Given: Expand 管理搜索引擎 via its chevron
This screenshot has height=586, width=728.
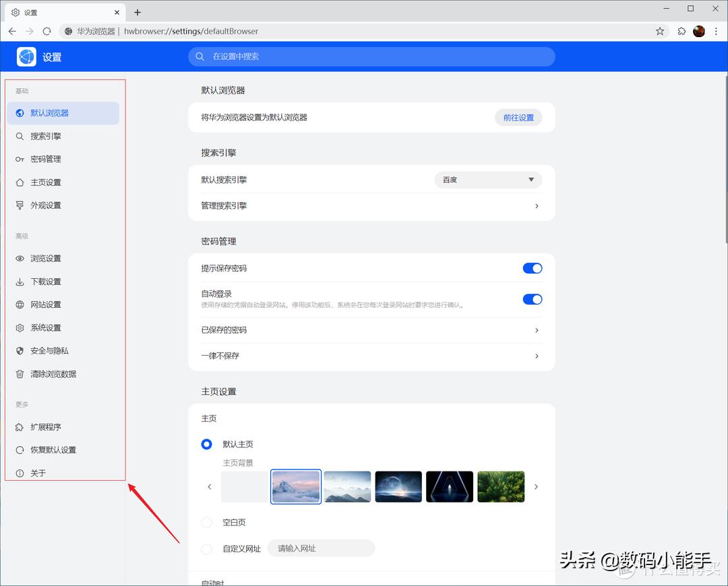Looking at the screenshot, I should tap(537, 205).
